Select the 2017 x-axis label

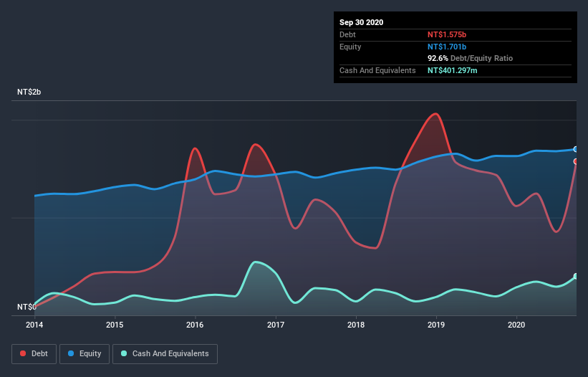point(276,325)
